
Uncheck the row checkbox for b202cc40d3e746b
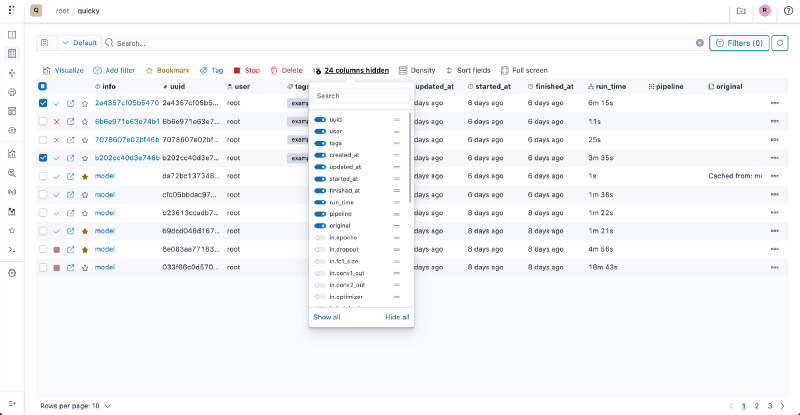tap(43, 158)
